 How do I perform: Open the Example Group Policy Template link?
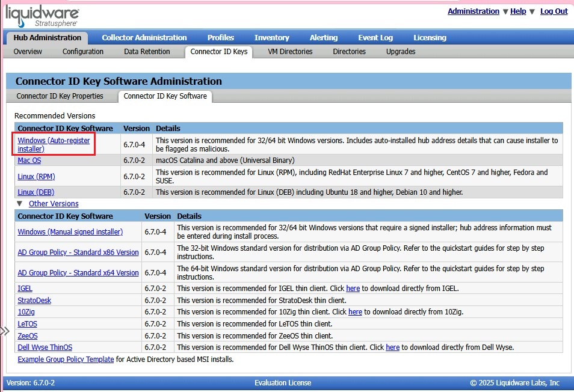coord(66,360)
